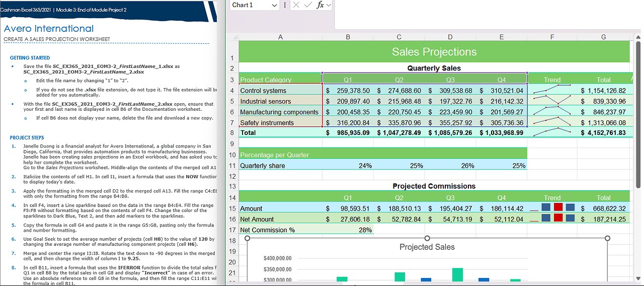Select the Industrial sensors Q3 value 197,322.76
Viewport: 644px width, 286px height.
coord(450,101)
